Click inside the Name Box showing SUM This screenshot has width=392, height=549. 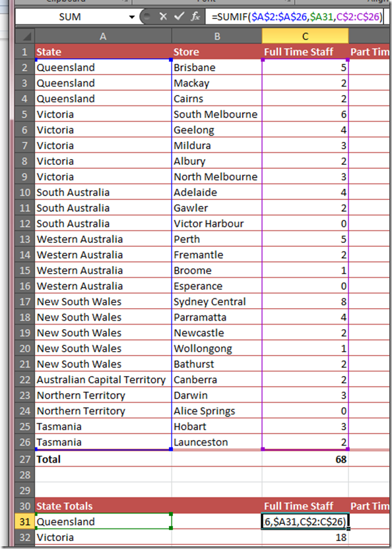point(70,16)
